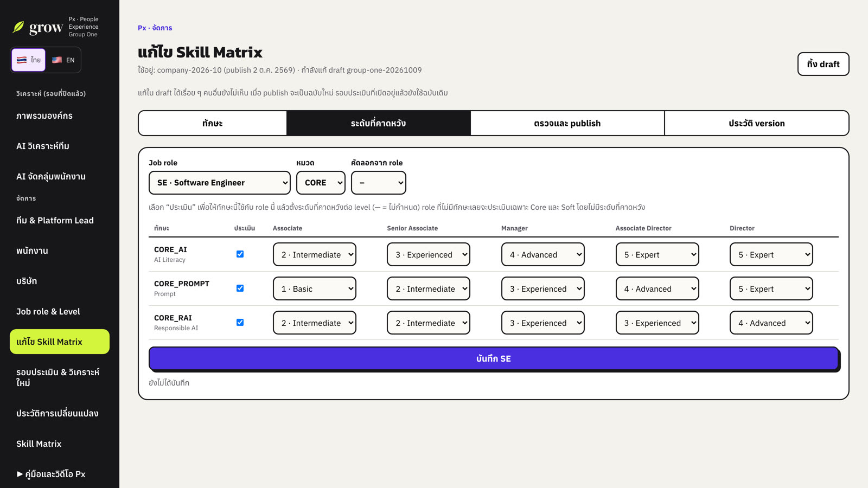Click the บันทึก SE save button
Viewport: 868px width, 488px height.
[494, 358]
